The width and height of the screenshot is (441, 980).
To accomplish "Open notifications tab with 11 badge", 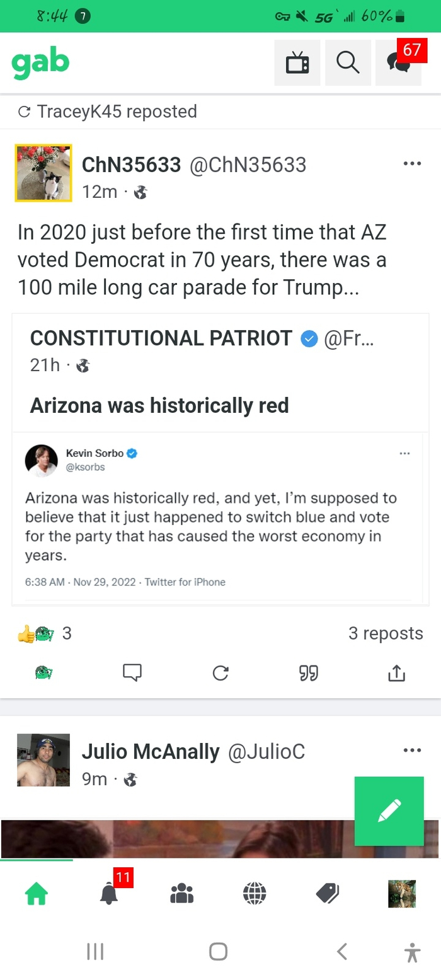I will point(109,893).
